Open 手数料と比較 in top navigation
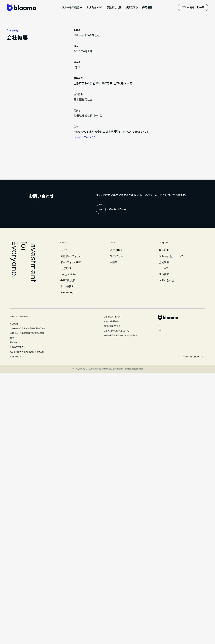The height and width of the screenshot is (644, 215). [114, 8]
